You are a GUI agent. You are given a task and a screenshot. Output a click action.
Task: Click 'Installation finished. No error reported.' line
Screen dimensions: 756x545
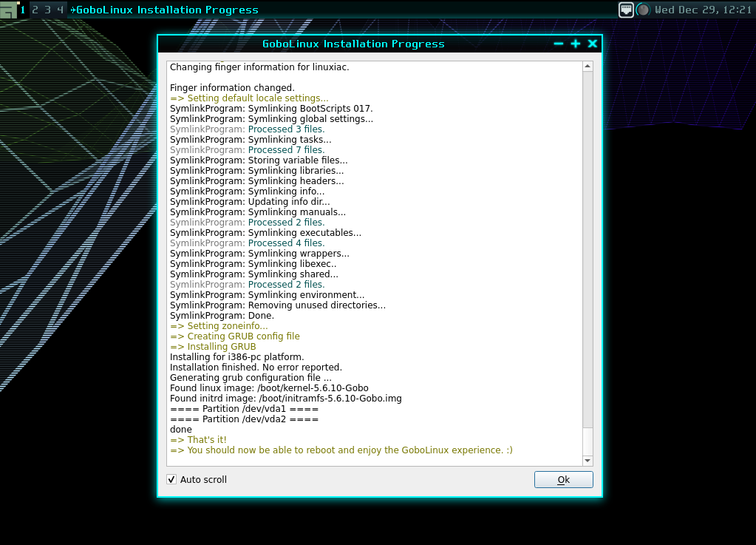coord(256,368)
